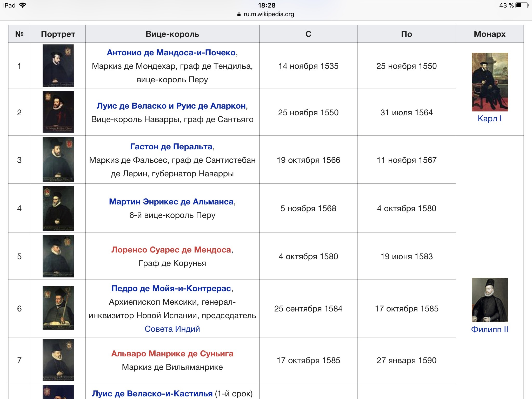Open the portrait of viceroy number 2

point(58,112)
